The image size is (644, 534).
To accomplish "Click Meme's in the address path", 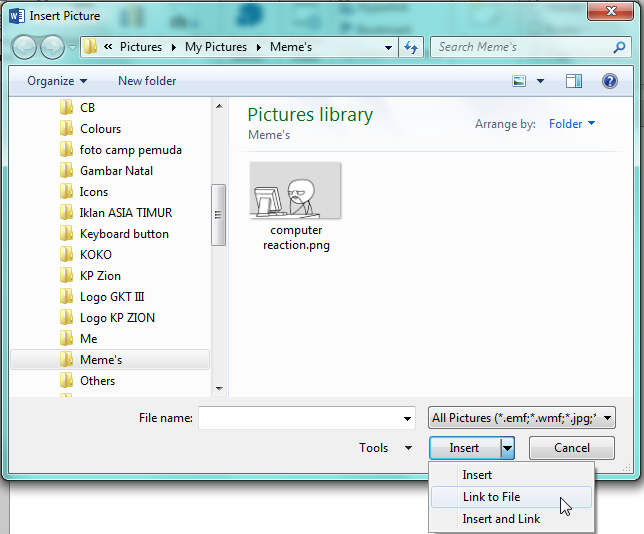I will [291, 47].
